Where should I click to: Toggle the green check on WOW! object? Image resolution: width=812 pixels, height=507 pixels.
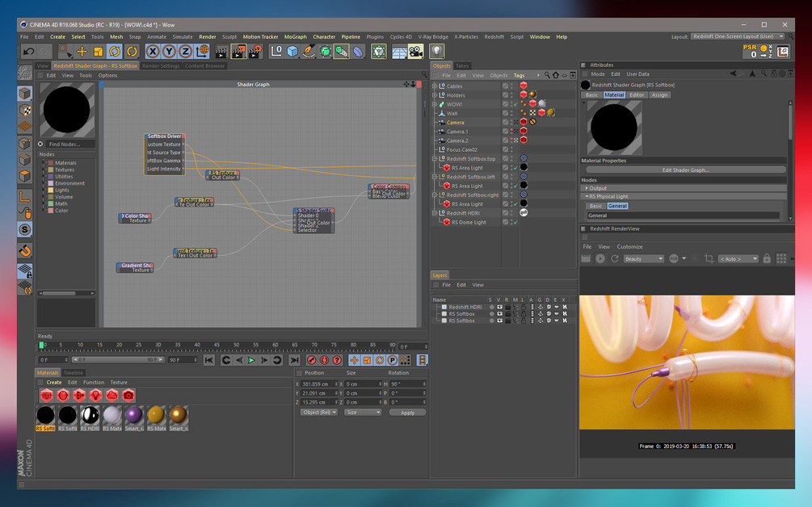click(515, 104)
